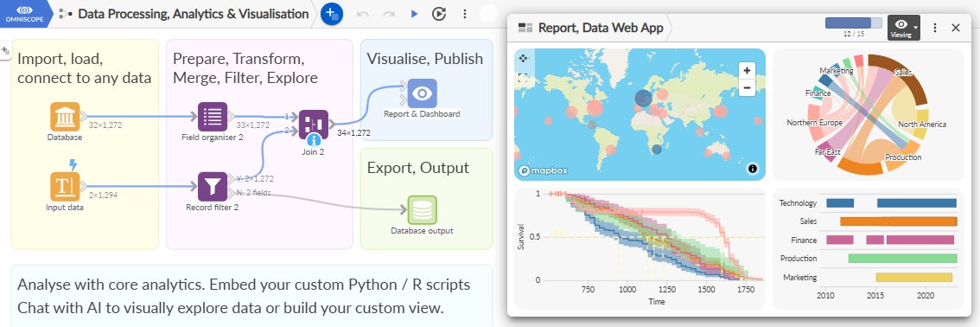Click the workflow icon beside Data Processing title
The height and width of the screenshot is (327, 980).
(x=67, y=14)
